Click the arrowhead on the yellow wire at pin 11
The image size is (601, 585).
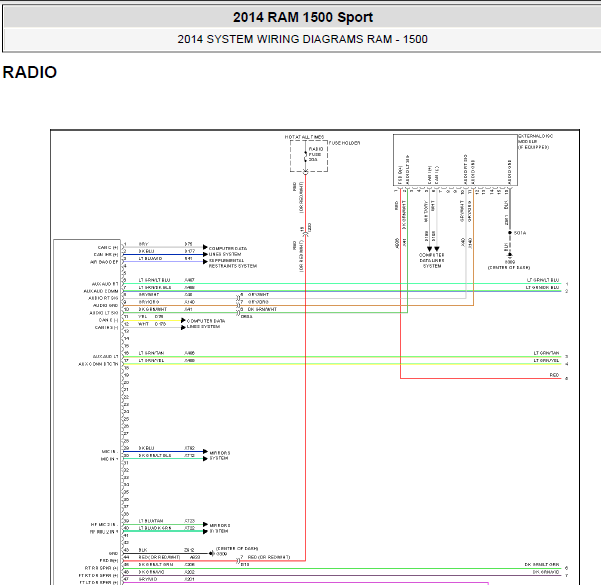pyautogui.click(x=183, y=320)
